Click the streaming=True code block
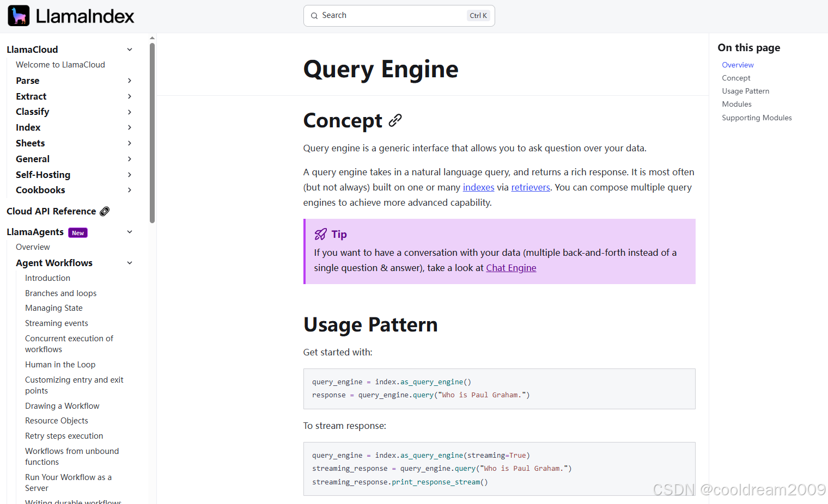This screenshot has height=504, width=828. [499, 469]
